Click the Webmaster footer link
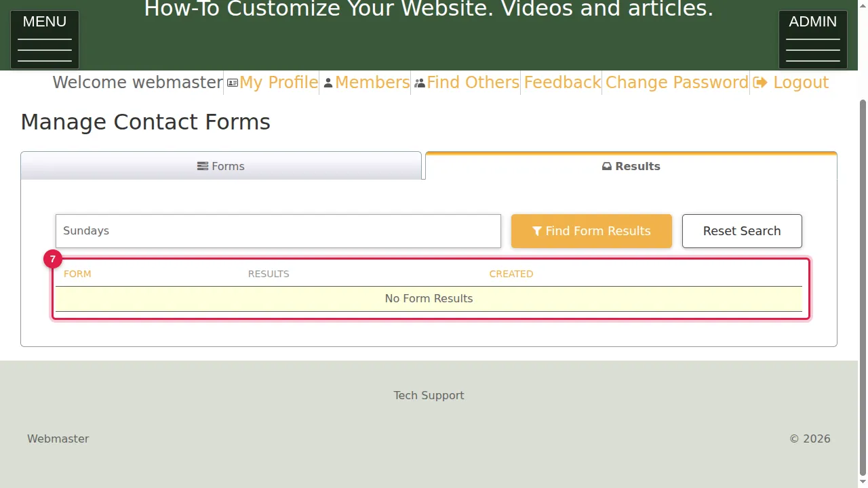Image resolution: width=868 pixels, height=488 pixels. point(58,439)
